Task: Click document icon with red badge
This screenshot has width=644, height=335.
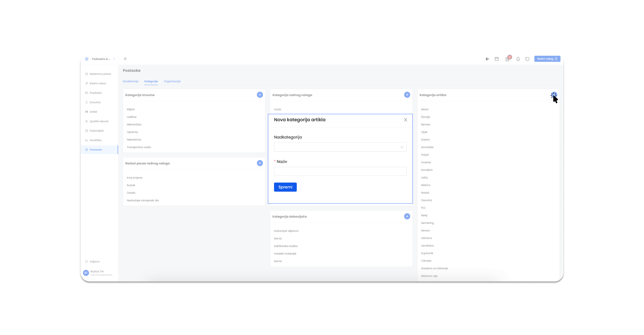Action: pos(507,59)
